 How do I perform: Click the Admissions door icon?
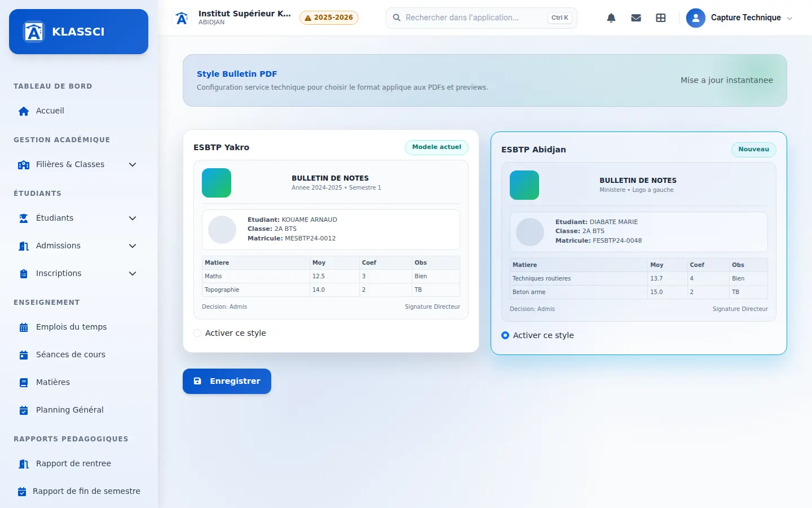coord(24,246)
